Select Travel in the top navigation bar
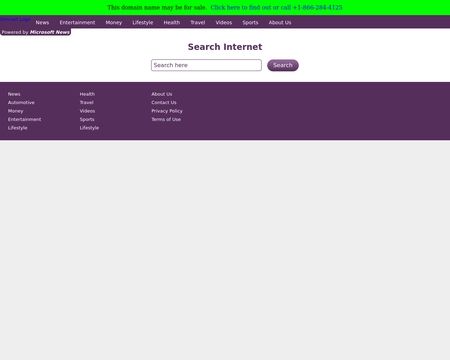 click(x=198, y=22)
